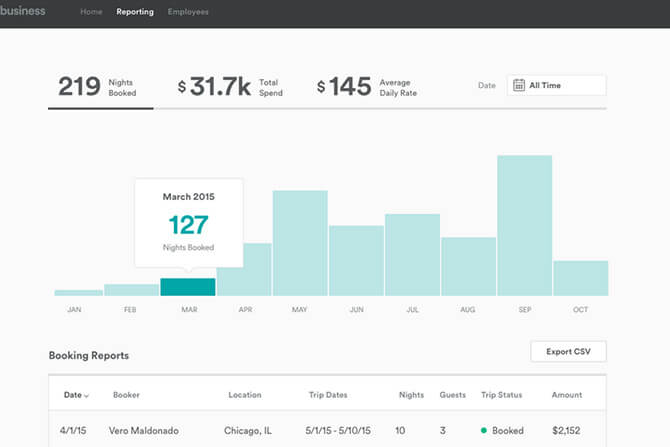
Task: Select the tallest September bar
Action: click(524, 225)
